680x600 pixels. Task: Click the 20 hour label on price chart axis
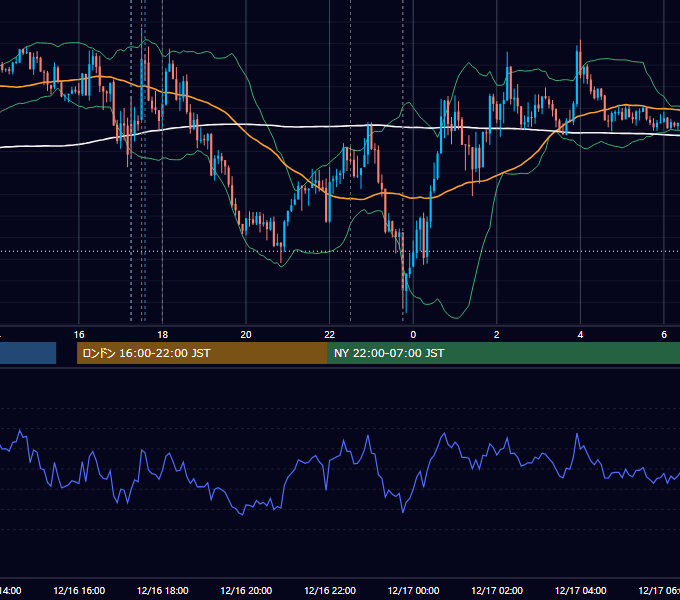pos(246,335)
